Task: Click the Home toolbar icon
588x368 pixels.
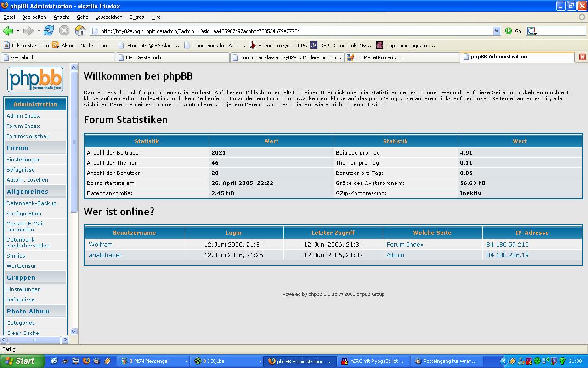Action: (80, 31)
